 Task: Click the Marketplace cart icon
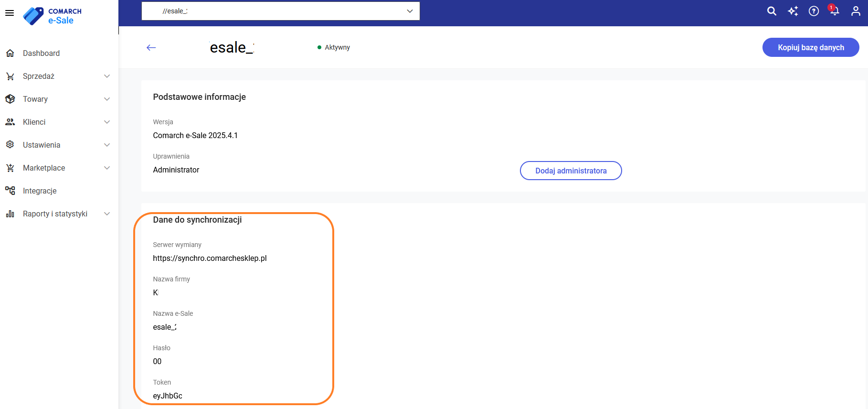[10, 168]
